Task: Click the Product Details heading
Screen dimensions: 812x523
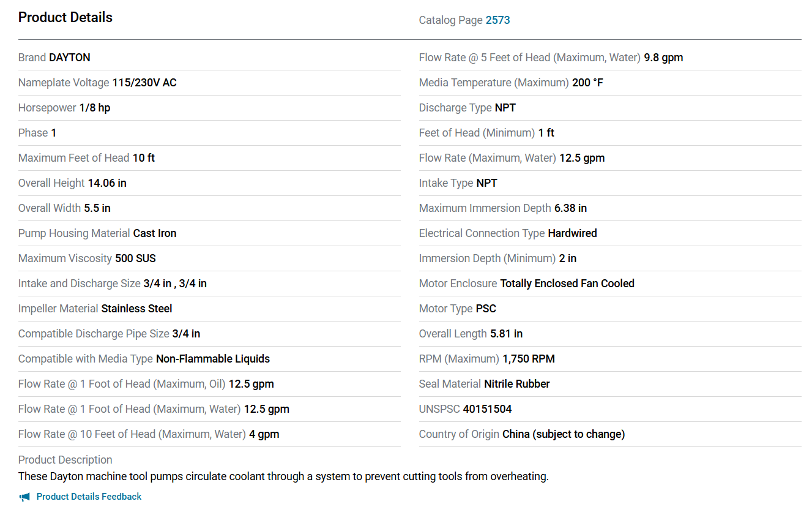Action: [x=65, y=17]
